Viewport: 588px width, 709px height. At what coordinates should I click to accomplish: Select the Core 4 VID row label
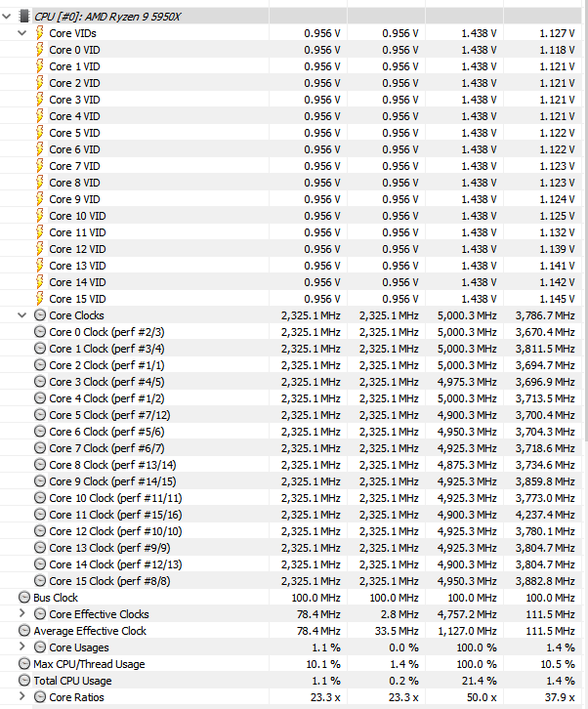pyautogui.click(x=74, y=116)
